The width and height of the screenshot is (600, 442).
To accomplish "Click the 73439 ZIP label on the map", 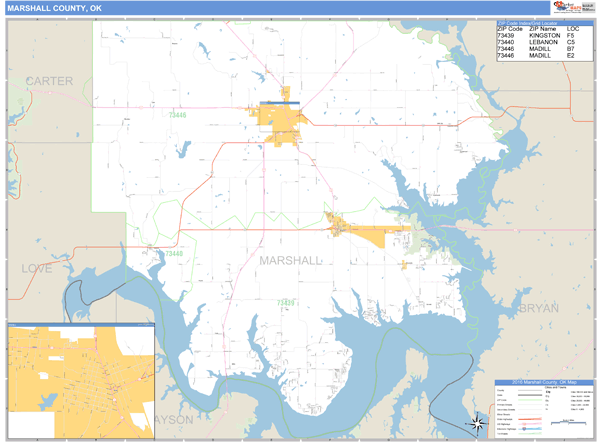I will tap(286, 302).
